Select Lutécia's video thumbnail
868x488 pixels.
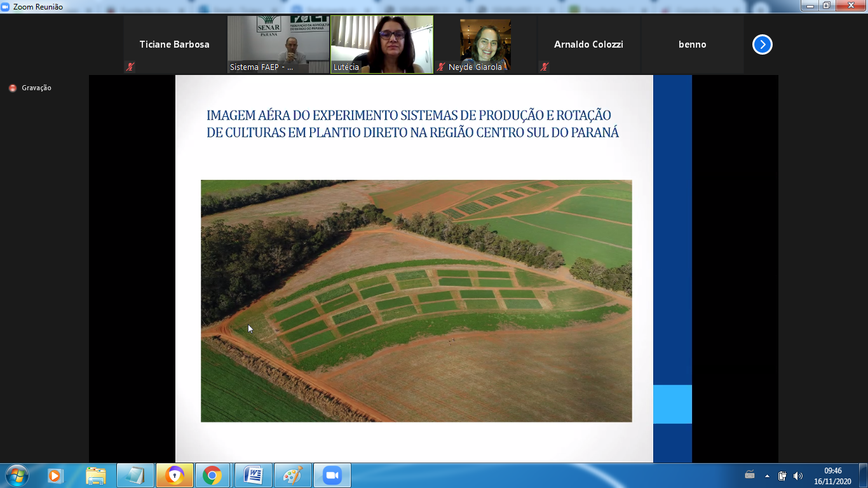pyautogui.click(x=382, y=44)
